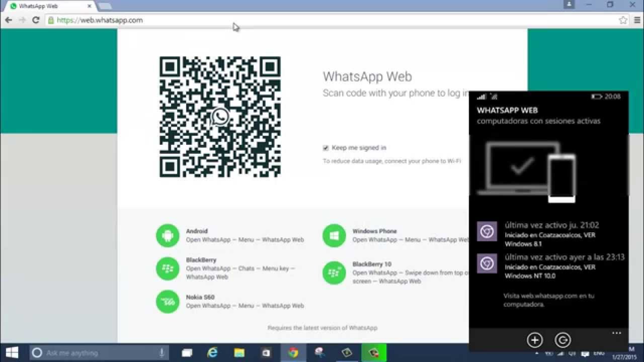Click the 'WhatsApp Web' page heading

(367, 76)
